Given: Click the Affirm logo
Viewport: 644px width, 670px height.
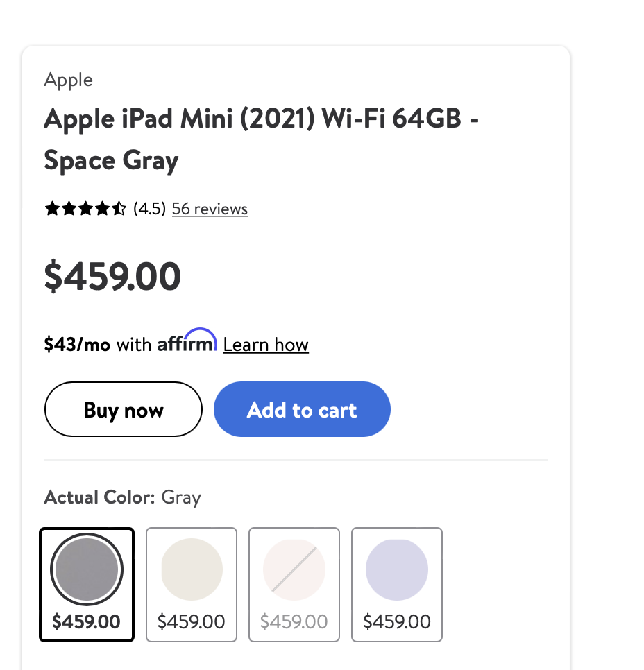Looking at the screenshot, I should pos(187,341).
